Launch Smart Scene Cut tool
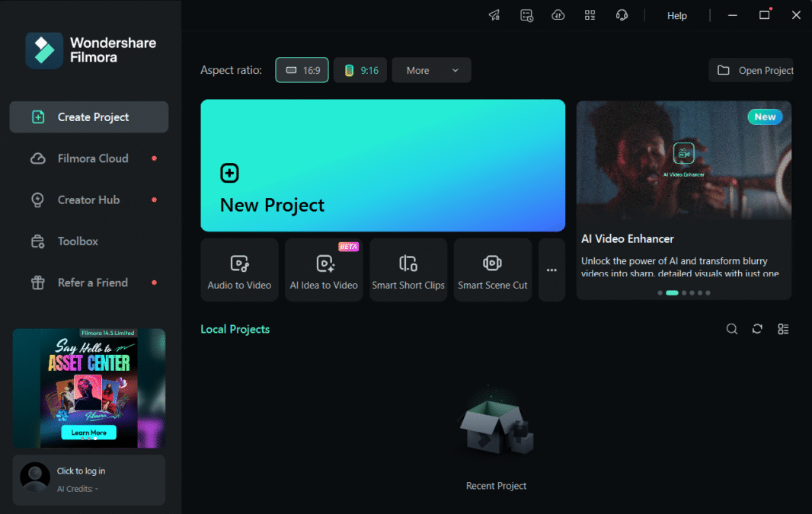The image size is (812, 514). tap(493, 270)
